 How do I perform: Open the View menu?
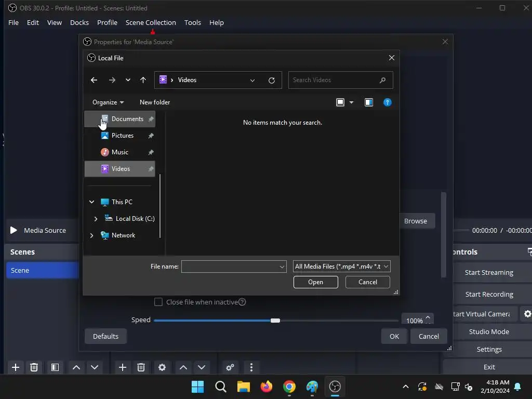tap(54, 22)
